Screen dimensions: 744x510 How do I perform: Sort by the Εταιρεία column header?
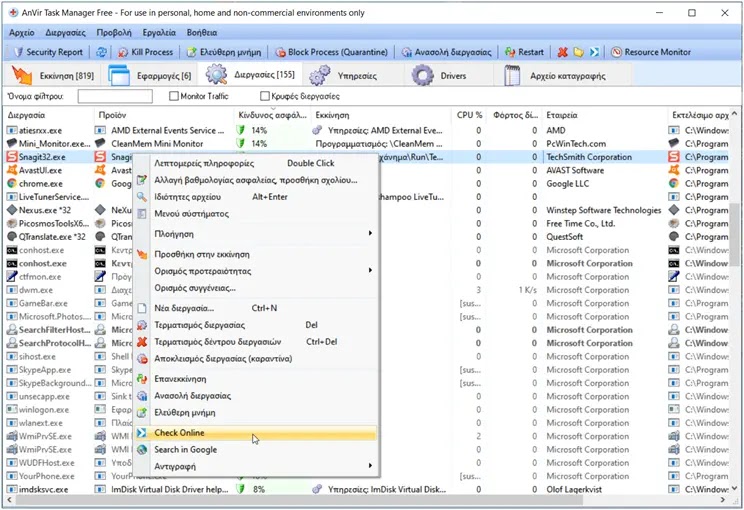click(x=604, y=115)
